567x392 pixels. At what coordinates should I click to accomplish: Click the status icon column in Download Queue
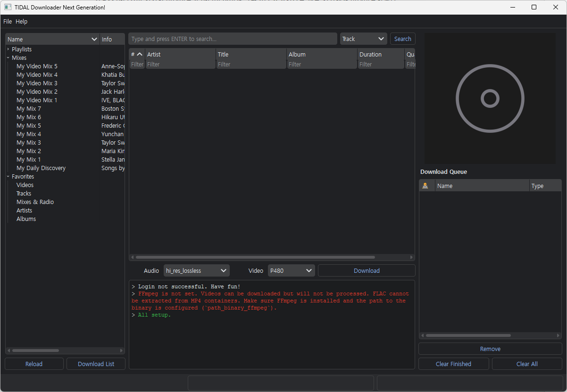tap(427, 186)
